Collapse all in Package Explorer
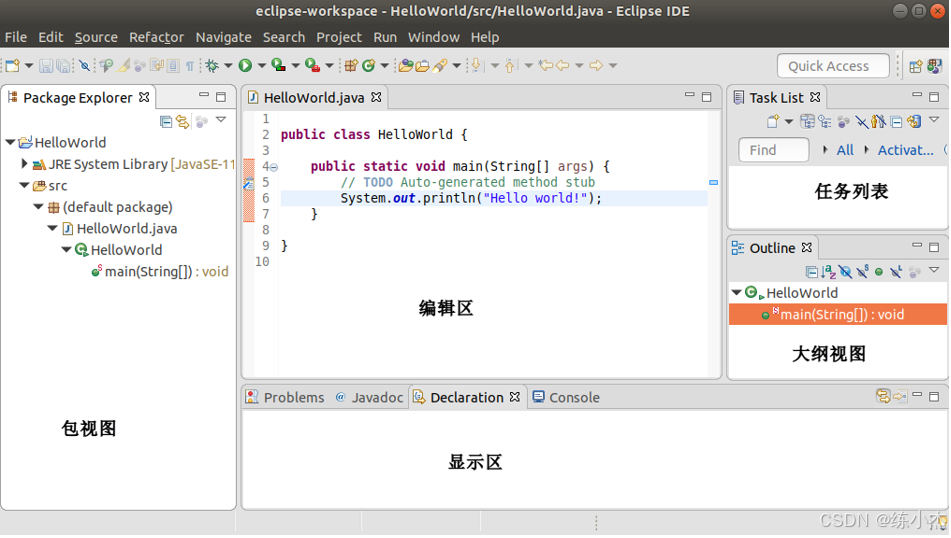 (166, 122)
